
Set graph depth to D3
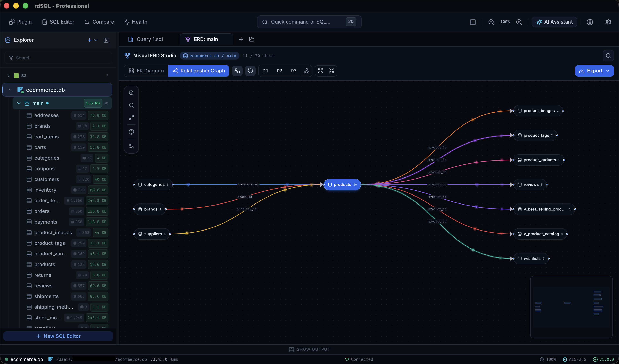[293, 71]
